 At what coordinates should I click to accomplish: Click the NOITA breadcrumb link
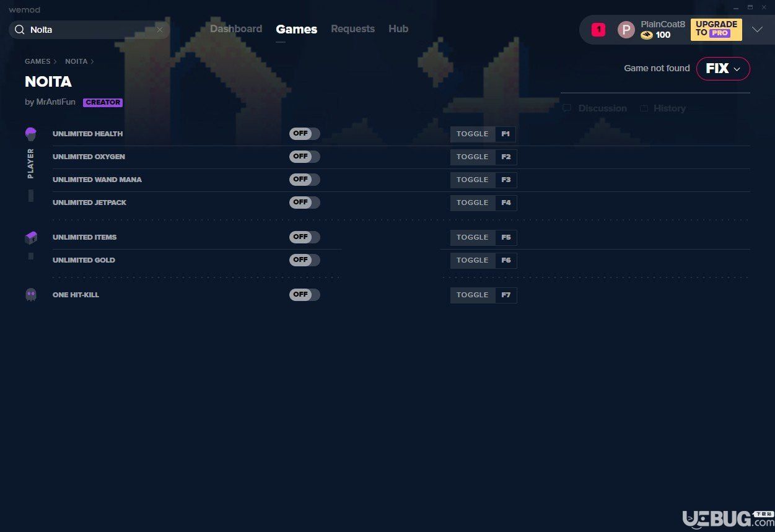[x=76, y=61]
